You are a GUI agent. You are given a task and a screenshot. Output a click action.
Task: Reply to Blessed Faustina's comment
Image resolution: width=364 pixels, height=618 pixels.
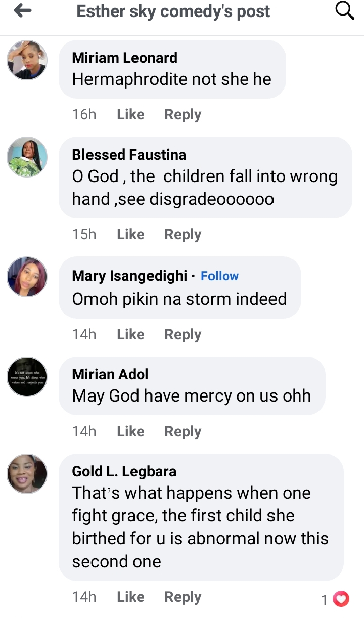click(x=183, y=235)
